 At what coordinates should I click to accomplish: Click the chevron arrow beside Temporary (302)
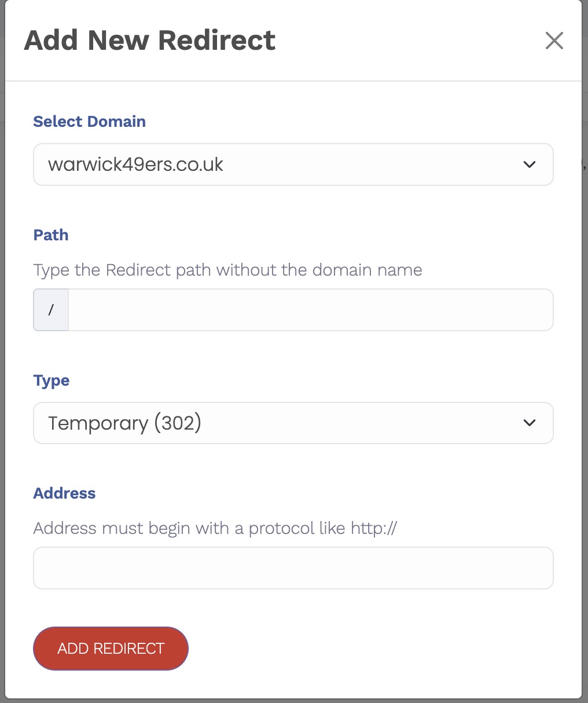point(529,423)
